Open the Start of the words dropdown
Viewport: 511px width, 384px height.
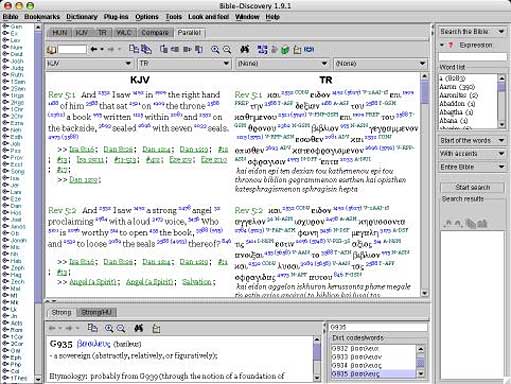[472, 140]
